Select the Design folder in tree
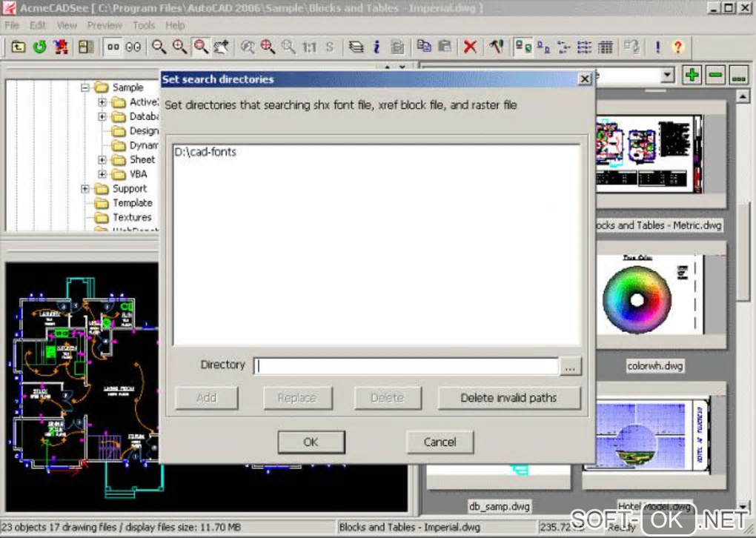The image size is (756, 538). coord(144,131)
